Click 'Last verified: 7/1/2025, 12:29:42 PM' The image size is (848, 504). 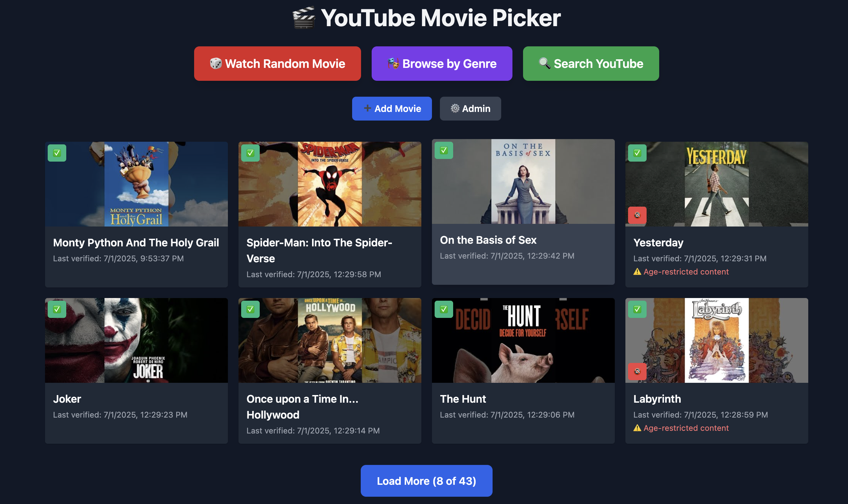(507, 256)
